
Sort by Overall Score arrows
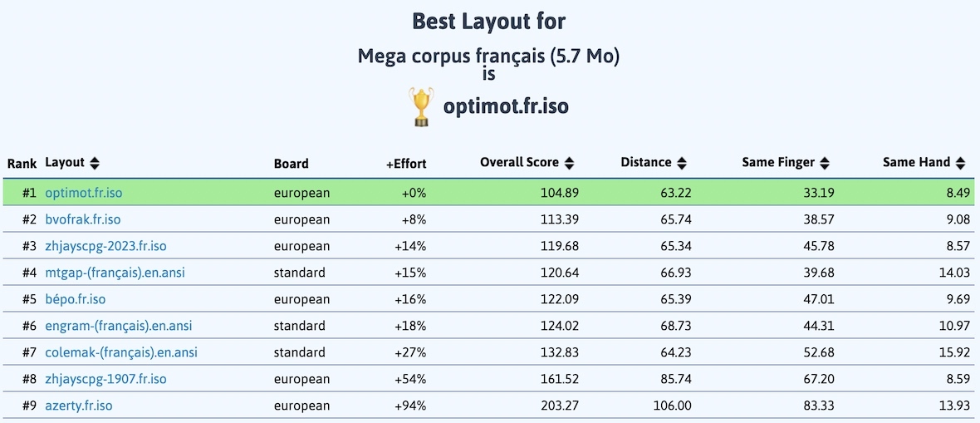click(570, 163)
